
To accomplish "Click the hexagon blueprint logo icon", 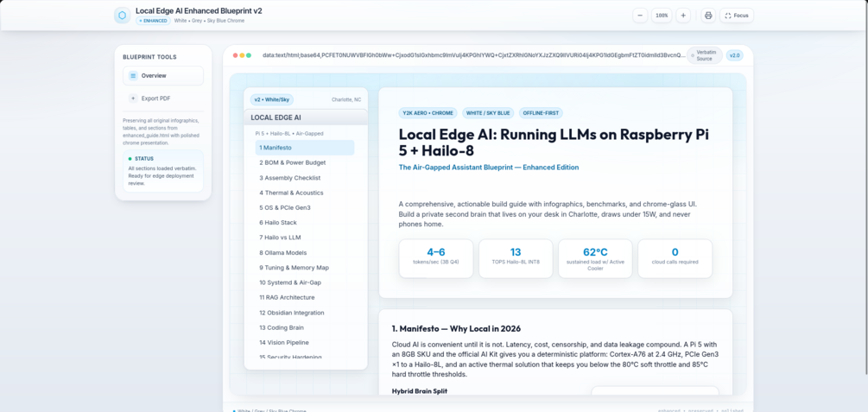I will click(x=122, y=16).
